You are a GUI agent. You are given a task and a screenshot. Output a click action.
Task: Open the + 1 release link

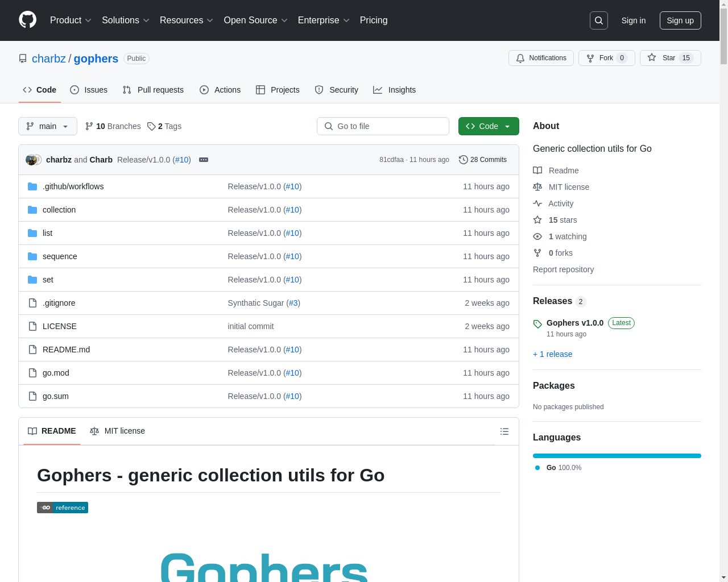click(553, 354)
